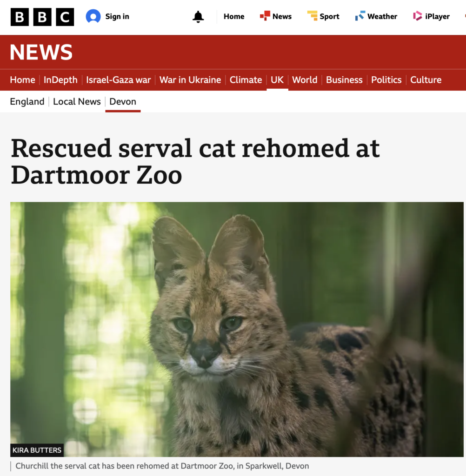Click the pink iPlayer play icon
This screenshot has height=476, width=466.
418,16
